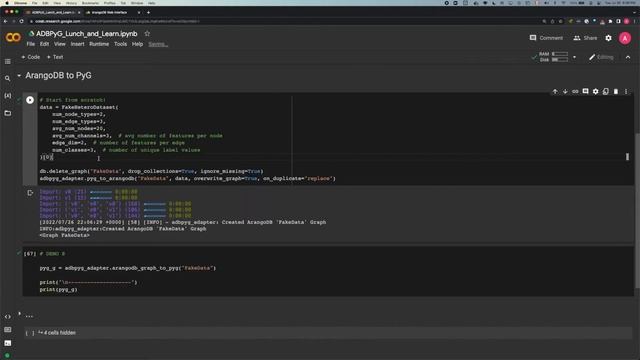Screen dimensions: 640x360
Task: Click the # DEMO code cell [67]
Action: [328, 271]
